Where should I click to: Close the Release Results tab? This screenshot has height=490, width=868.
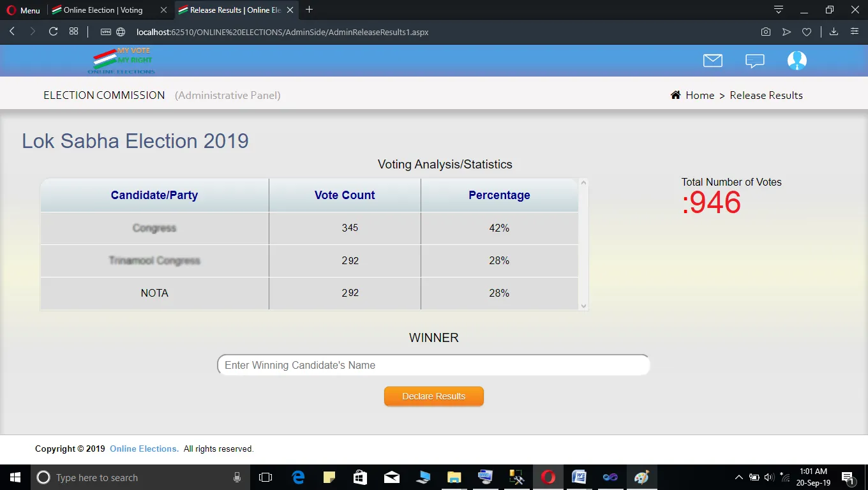[290, 10]
